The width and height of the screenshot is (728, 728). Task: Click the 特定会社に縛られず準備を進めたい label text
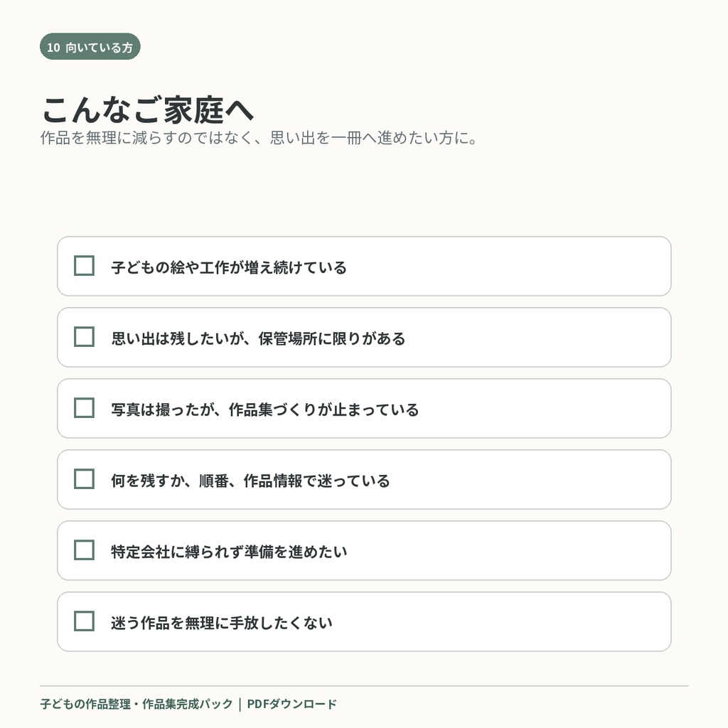(229, 552)
